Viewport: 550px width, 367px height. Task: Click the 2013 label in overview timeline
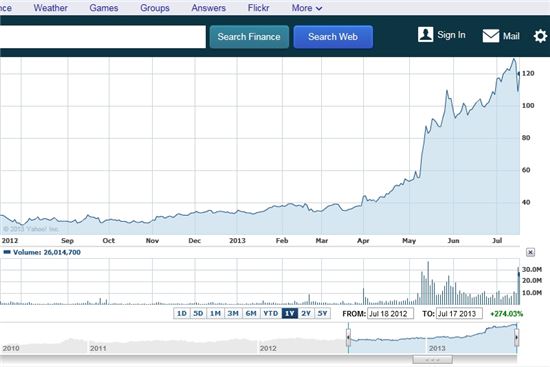(x=437, y=348)
